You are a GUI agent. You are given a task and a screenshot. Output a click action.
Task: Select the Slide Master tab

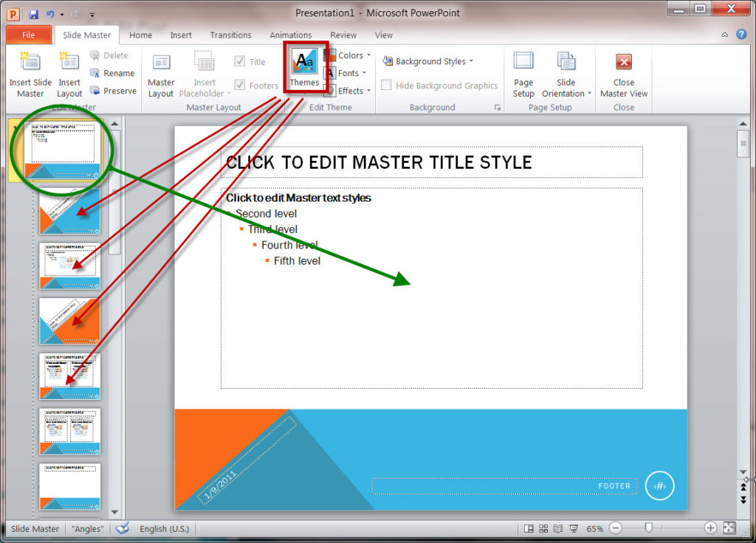click(x=87, y=35)
